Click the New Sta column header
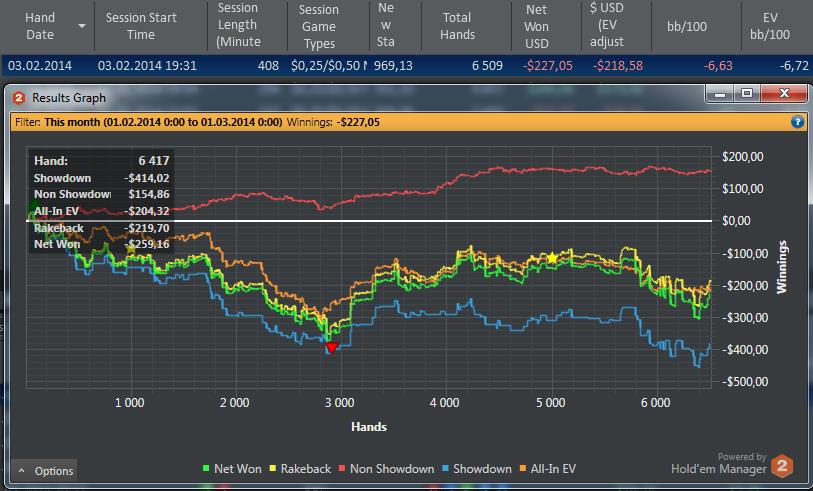Viewport: 813px width, 491px height. point(386,26)
